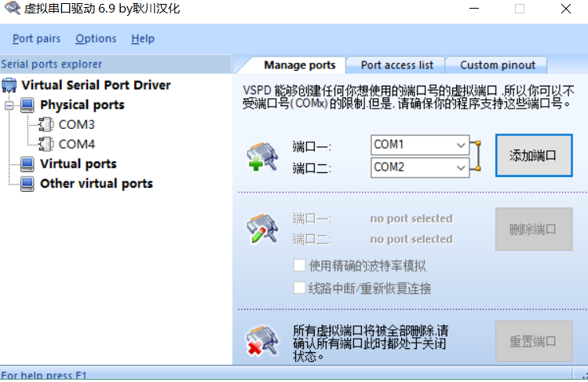Minimize the 虚拟串口驱动 window
Viewport: 588px width, 382px height.
pos(474,9)
